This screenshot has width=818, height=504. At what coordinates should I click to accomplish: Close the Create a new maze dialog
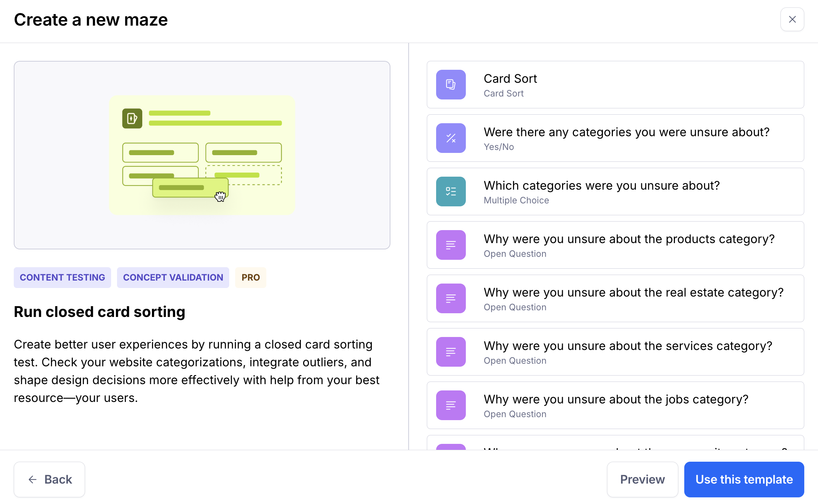792,19
